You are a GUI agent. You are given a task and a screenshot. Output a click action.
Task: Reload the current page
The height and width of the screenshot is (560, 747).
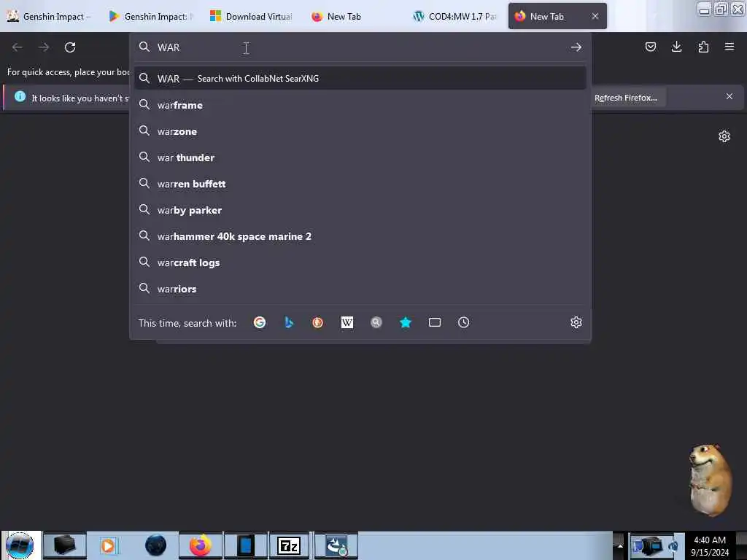click(x=70, y=47)
